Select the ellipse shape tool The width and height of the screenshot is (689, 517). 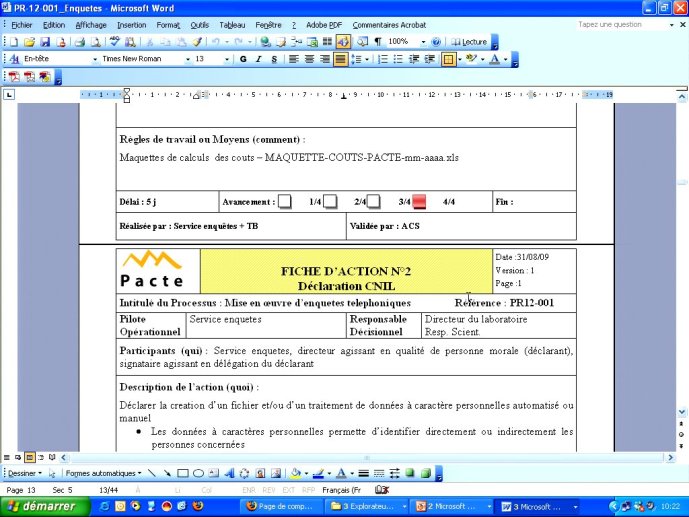(198, 473)
